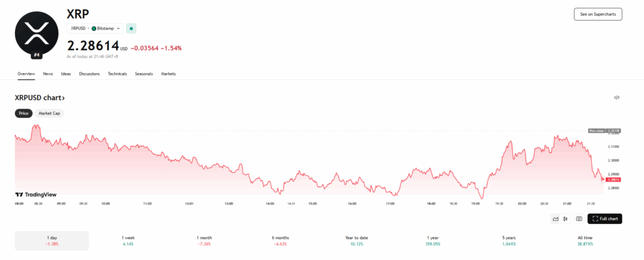This screenshot has height=260, width=644.
Task: Open the Overview tab
Action: click(26, 74)
